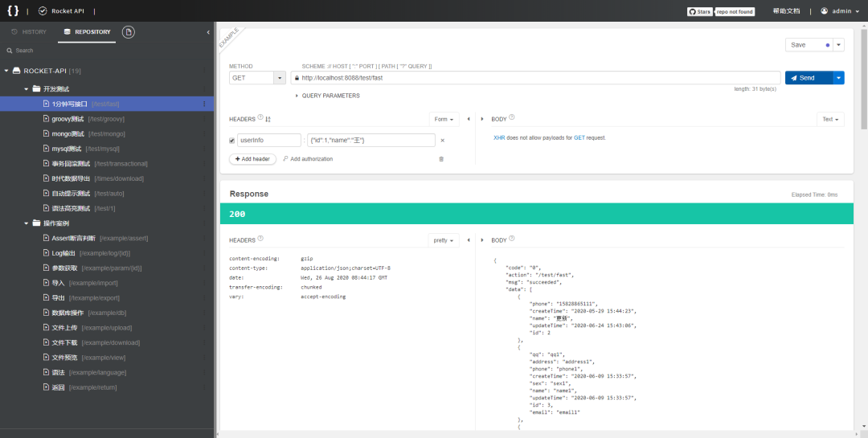Image resolution: width=868 pixels, height=438 pixels.
Task: Select the 语法 example item
Action: tap(107, 373)
